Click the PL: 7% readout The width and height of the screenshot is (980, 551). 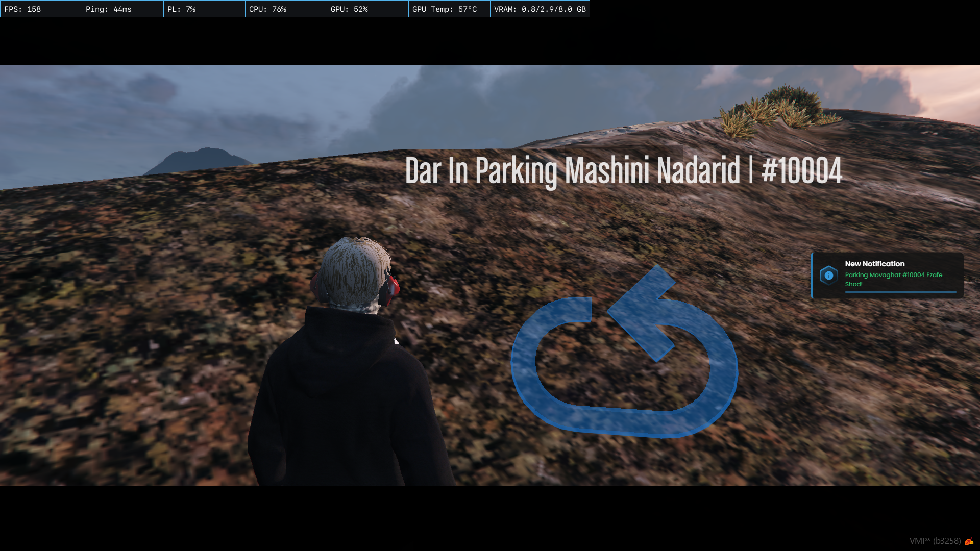[x=204, y=9]
